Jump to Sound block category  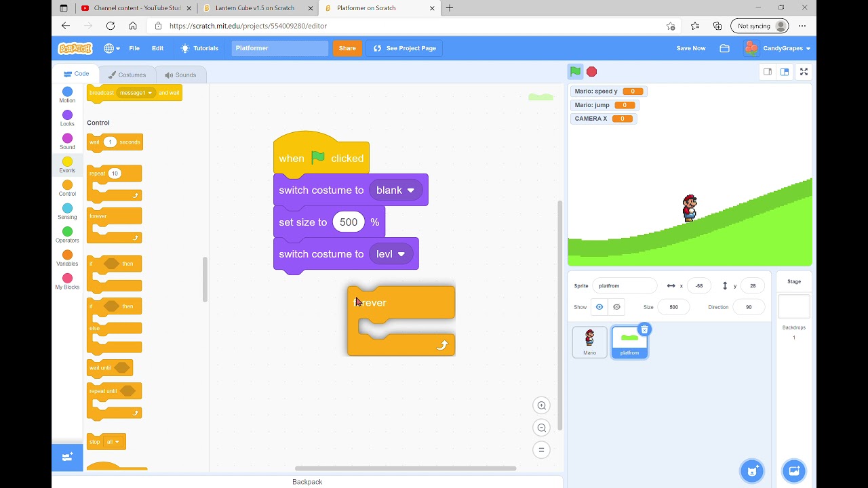(67, 142)
